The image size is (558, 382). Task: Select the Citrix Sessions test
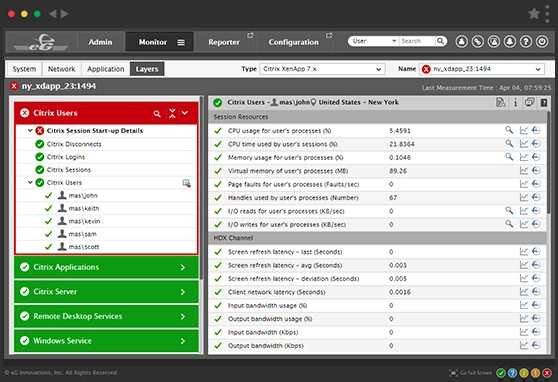[69, 170]
